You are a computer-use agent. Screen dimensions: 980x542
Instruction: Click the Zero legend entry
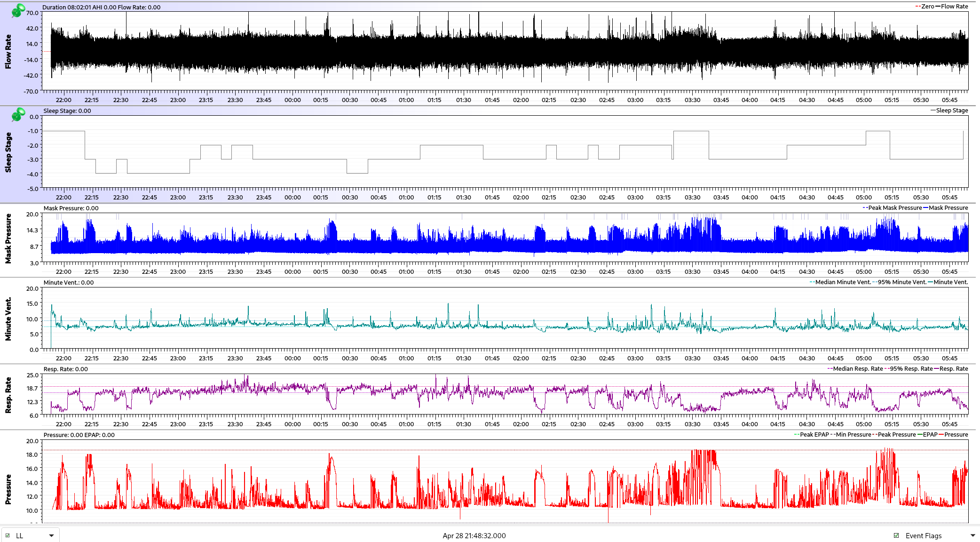tap(925, 7)
